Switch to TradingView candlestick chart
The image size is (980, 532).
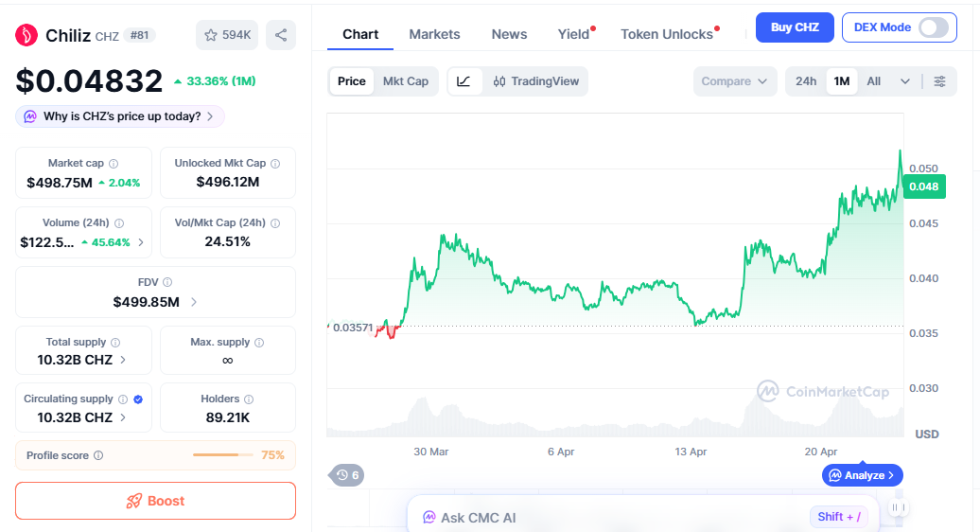click(535, 81)
